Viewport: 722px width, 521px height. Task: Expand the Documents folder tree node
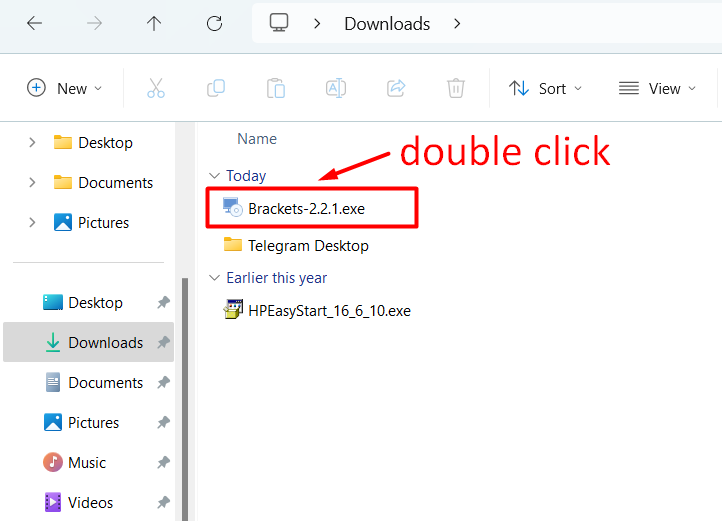(32, 182)
